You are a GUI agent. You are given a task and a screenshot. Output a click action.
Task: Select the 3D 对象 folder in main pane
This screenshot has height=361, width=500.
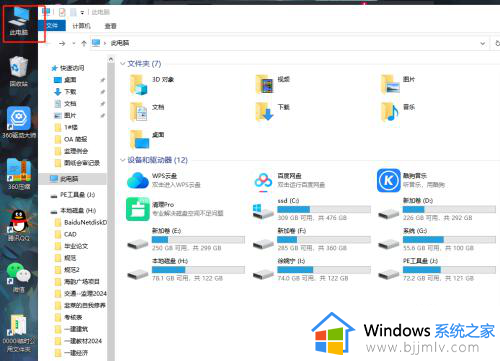tap(152, 84)
